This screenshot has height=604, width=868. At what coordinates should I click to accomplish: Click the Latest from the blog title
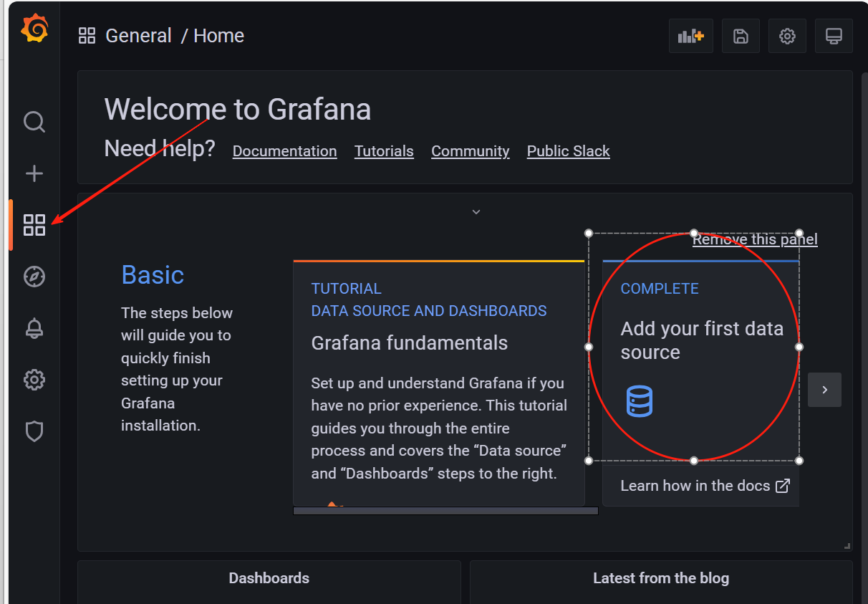(661, 578)
